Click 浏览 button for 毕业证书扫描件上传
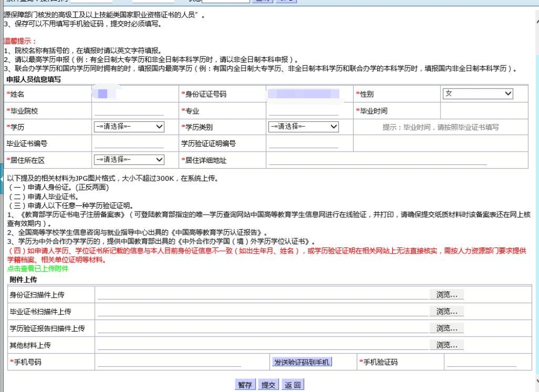The width and height of the screenshot is (539, 392). (x=446, y=311)
